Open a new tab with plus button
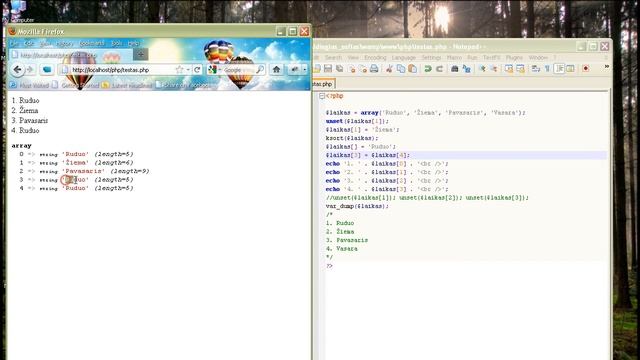This screenshot has width=640, height=360. (140, 54)
